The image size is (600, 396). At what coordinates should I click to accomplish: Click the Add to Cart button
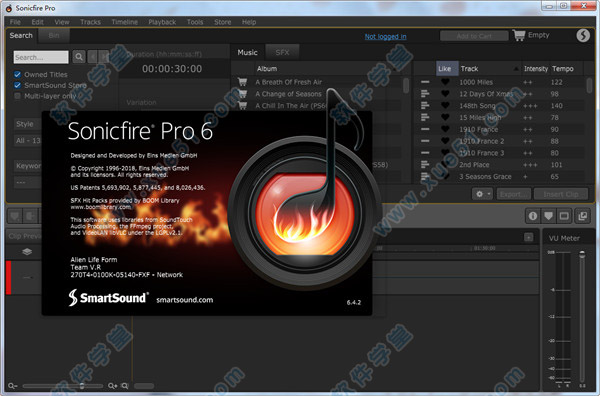coord(474,36)
